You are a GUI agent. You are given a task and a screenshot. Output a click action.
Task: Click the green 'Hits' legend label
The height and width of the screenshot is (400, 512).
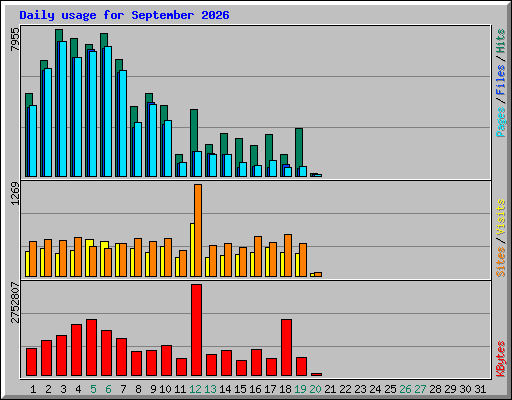tap(500, 41)
